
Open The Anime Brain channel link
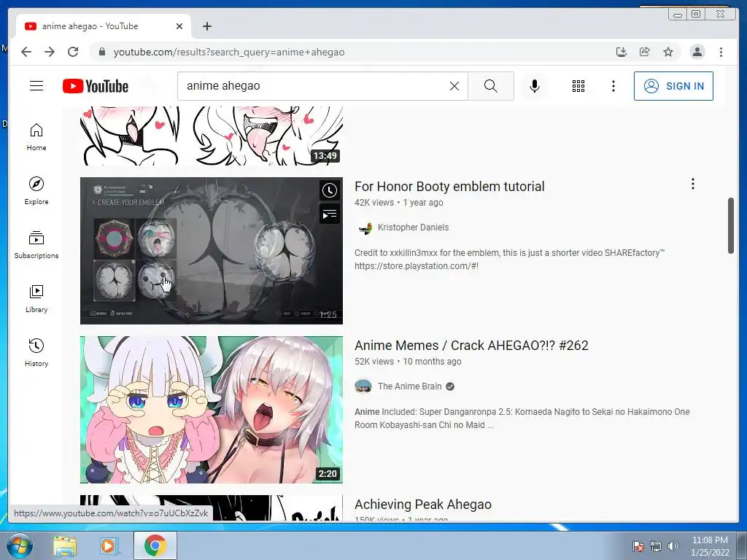[x=410, y=386]
